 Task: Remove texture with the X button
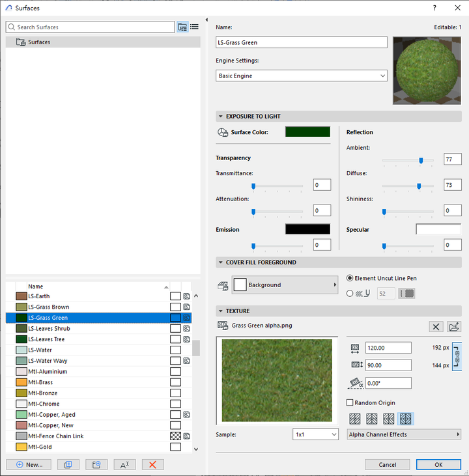click(x=436, y=327)
